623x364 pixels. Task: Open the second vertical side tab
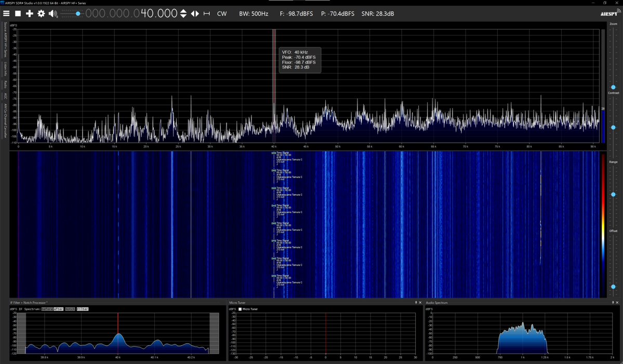pos(5,69)
